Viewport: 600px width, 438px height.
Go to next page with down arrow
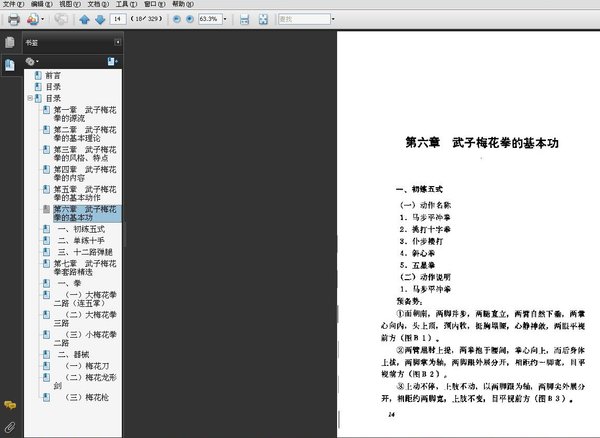pos(100,19)
